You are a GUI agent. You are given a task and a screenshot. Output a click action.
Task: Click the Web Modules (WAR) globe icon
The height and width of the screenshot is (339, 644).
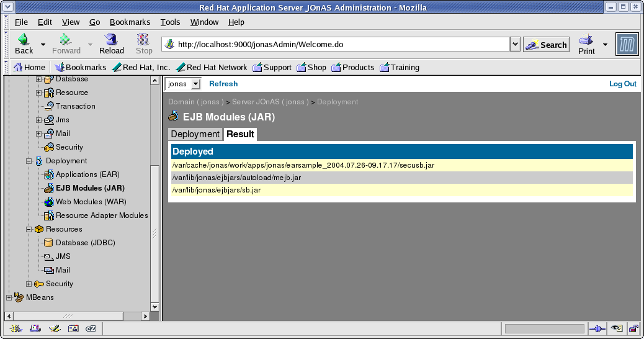point(49,201)
